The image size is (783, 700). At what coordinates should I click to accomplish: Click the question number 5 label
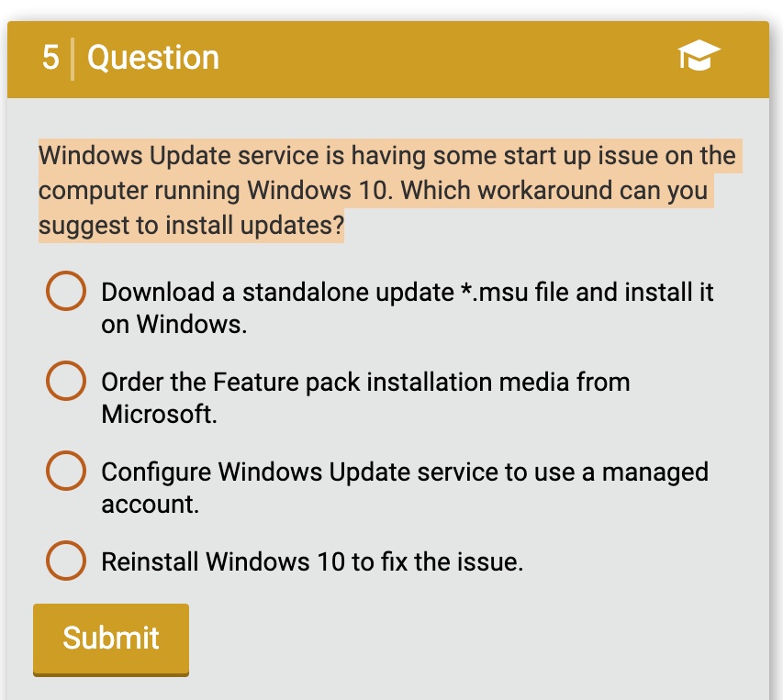tap(50, 58)
